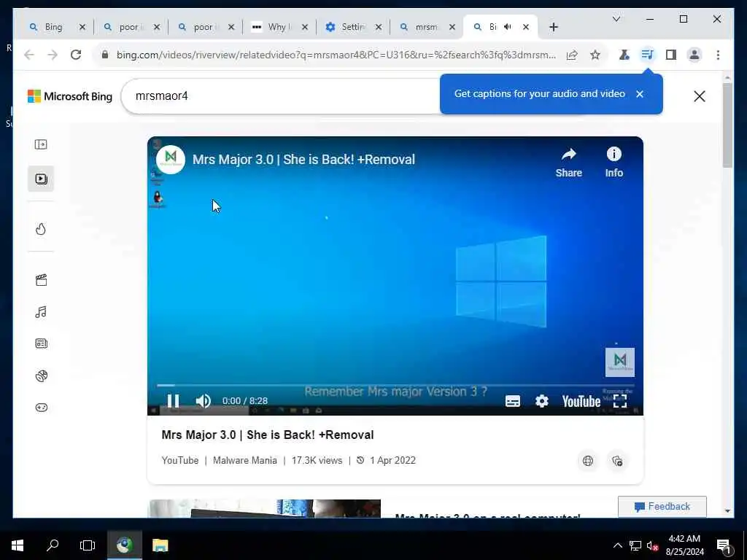Open the Windows Start menu

(18, 545)
